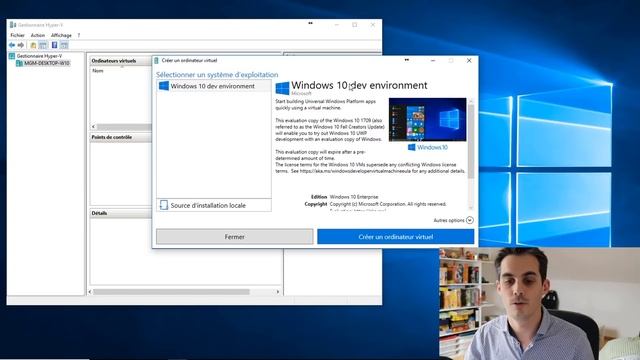Click the description vertical scrollbar thumb
The width and height of the screenshot is (640, 360).
pyautogui.click(x=471, y=141)
